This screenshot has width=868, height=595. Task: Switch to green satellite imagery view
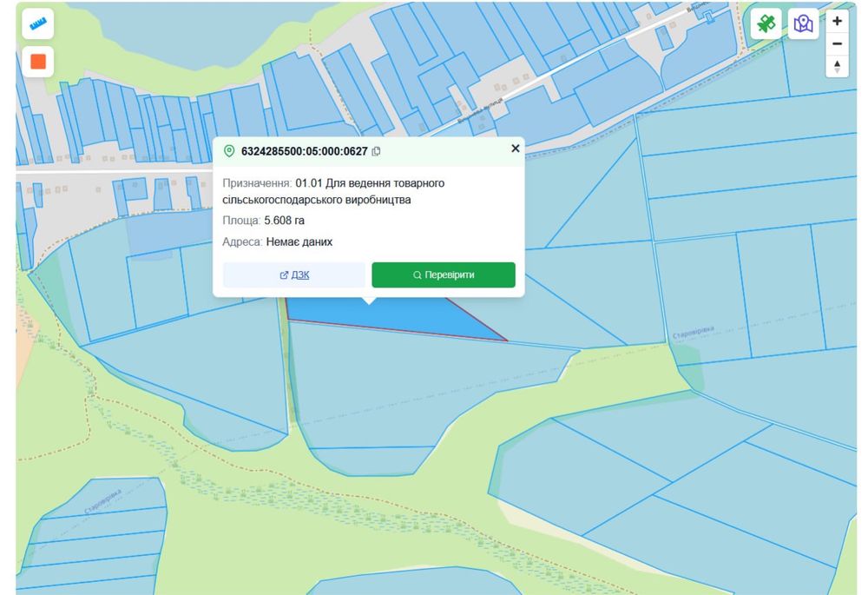click(x=766, y=23)
